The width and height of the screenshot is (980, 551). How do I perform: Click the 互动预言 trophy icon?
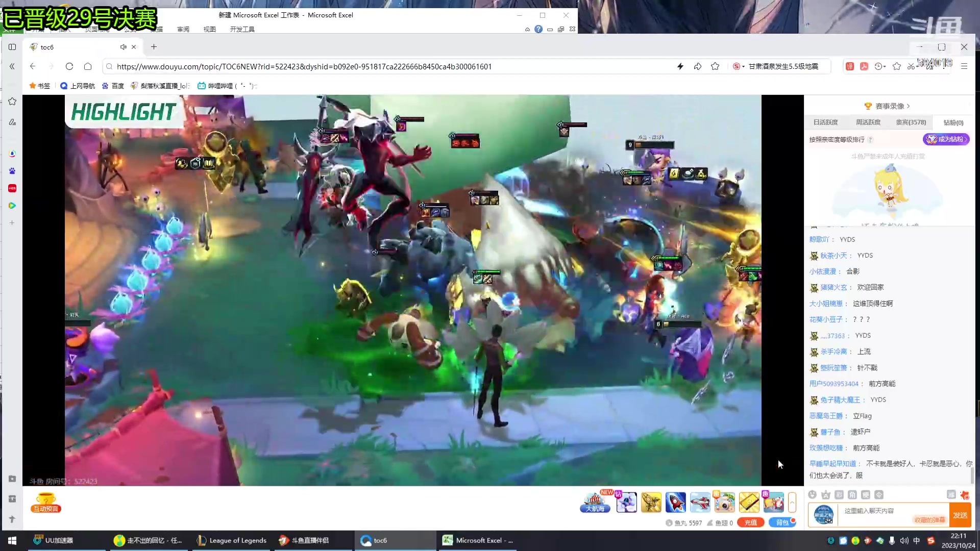point(45,503)
